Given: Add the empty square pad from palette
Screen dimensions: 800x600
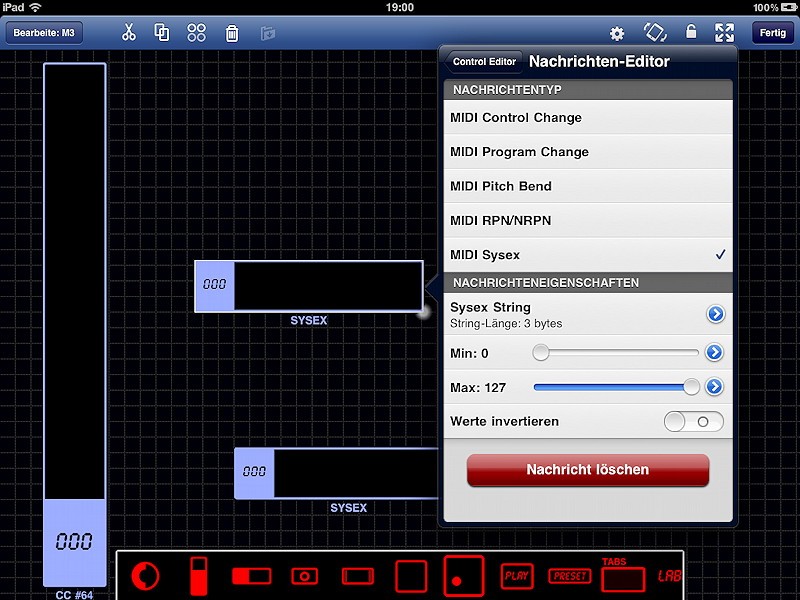Looking at the screenshot, I should (411, 576).
